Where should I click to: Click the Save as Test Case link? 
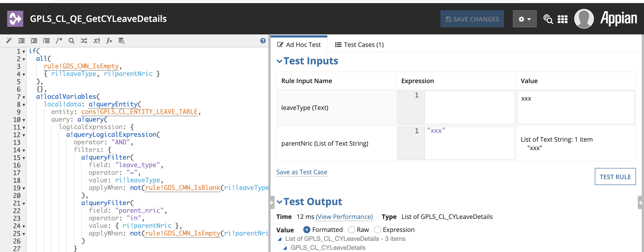coord(301,172)
